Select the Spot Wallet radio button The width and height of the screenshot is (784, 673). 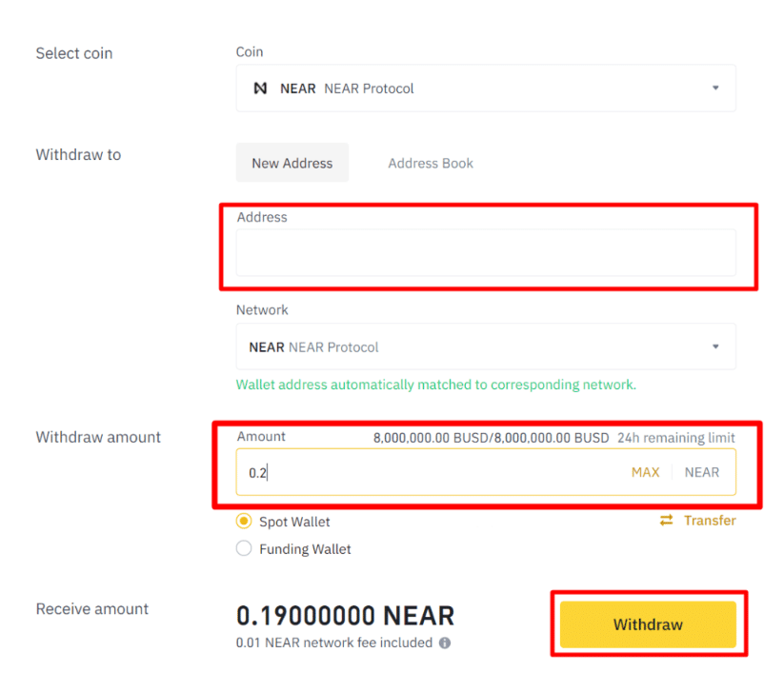tap(244, 521)
